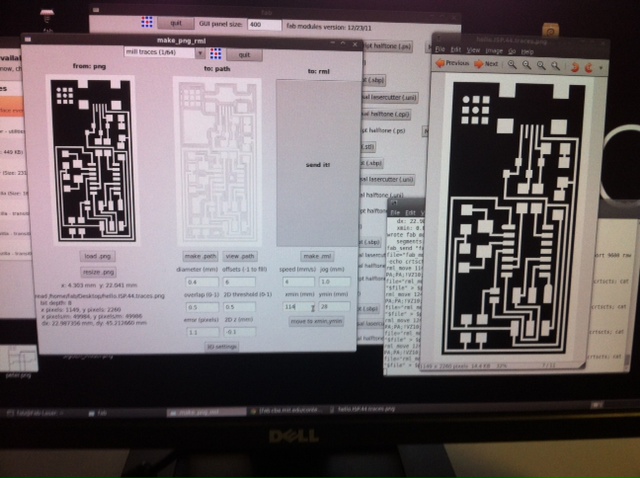Click the error (pixels) field showing 1.1

tap(203, 332)
